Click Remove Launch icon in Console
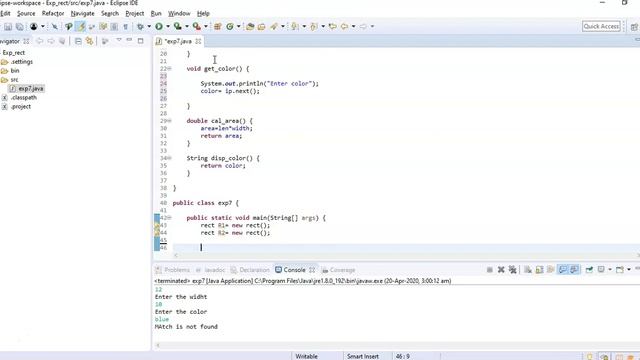 [x=501, y=270]
